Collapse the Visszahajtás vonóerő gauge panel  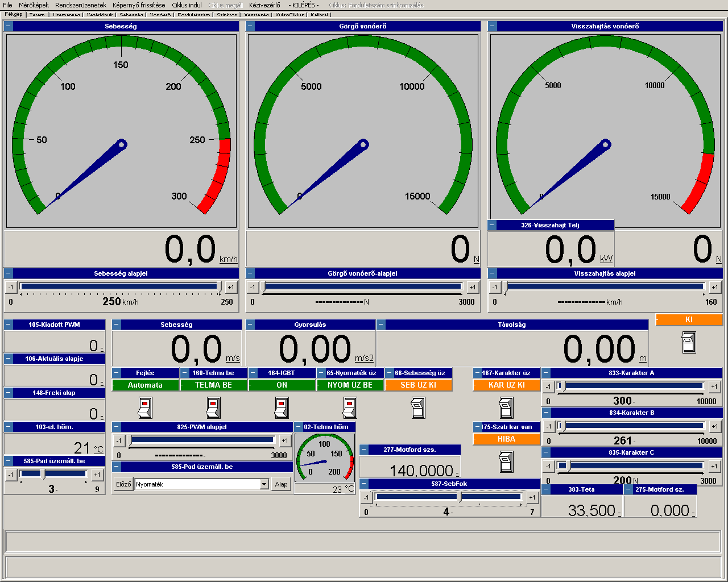point(492,26)
